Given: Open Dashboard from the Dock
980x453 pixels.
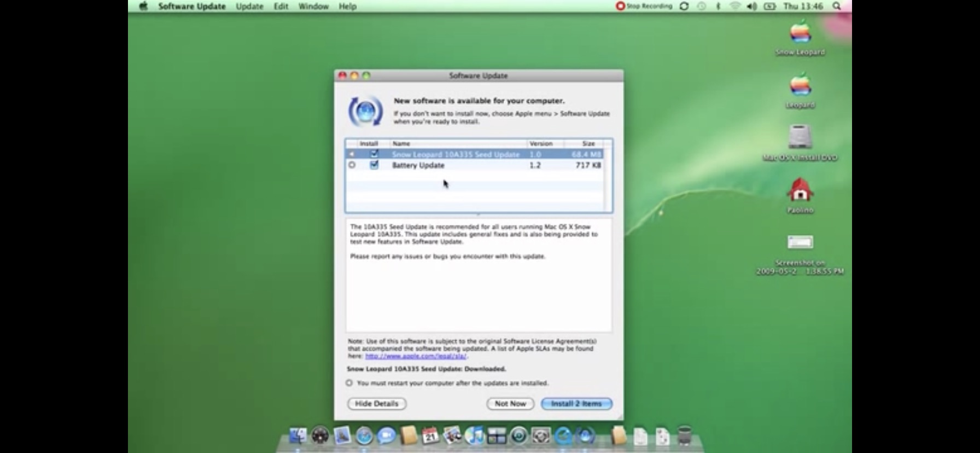Looking at the screenshot, I should pos(320,436).
